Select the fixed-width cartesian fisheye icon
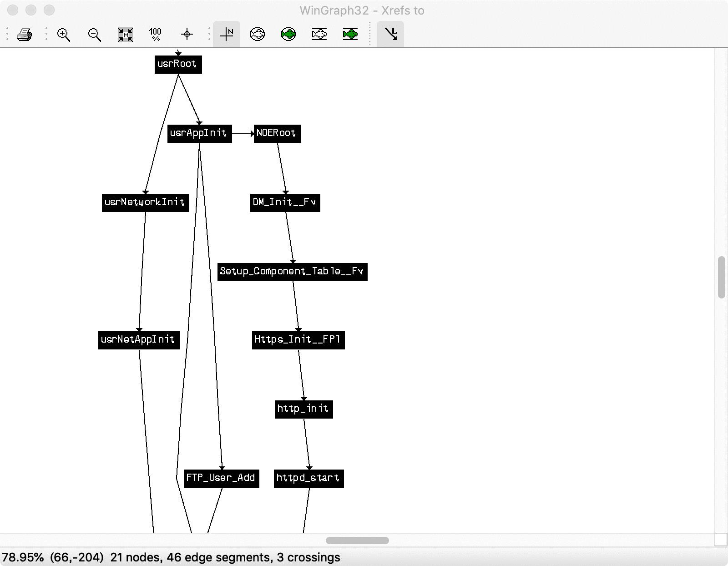This screenshot has height=566, width=728. tap(350, 34)
